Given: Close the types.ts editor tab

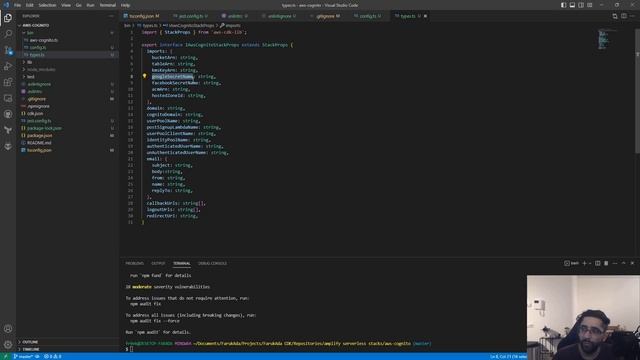Looking at the screenshot, I should 425,16.
